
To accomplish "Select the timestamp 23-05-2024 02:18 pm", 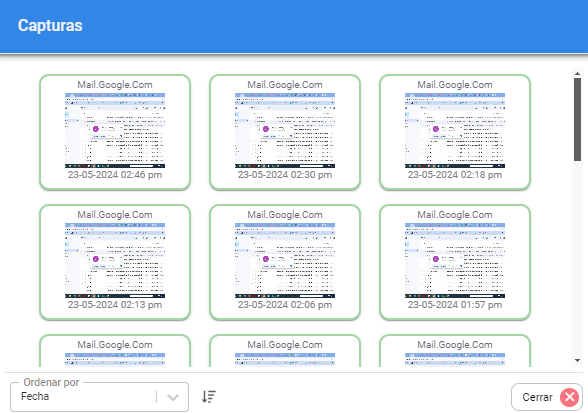I will (455, 175).
